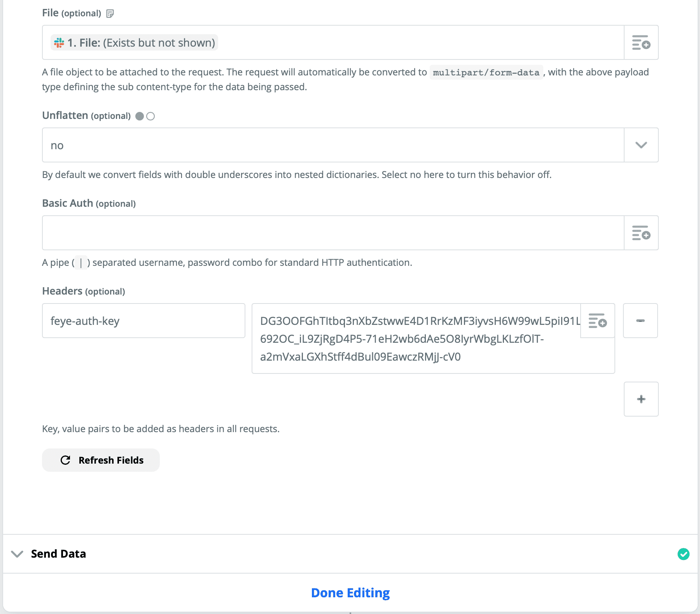
Task: Click insert-data icon on Basic Auth field
Action: (x=640, y=233)
